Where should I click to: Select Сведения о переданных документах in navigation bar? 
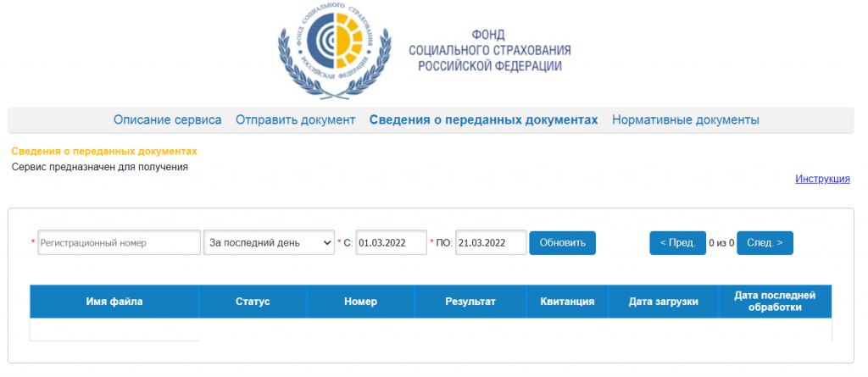pyautogui.click(x=483, y=120)
